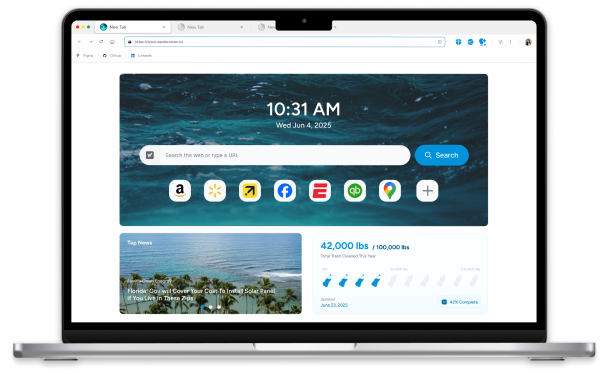Open the QuickBooks shortcut

[x=355, y=191]
